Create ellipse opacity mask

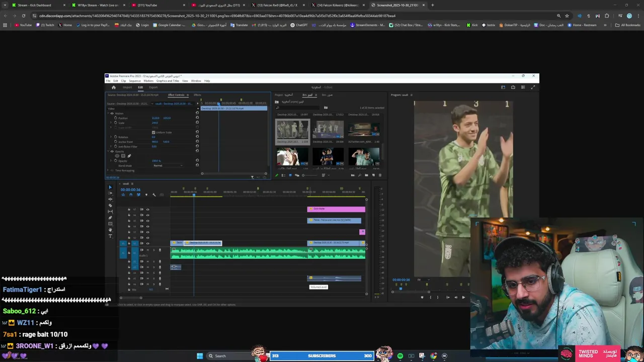coord(117,156)
